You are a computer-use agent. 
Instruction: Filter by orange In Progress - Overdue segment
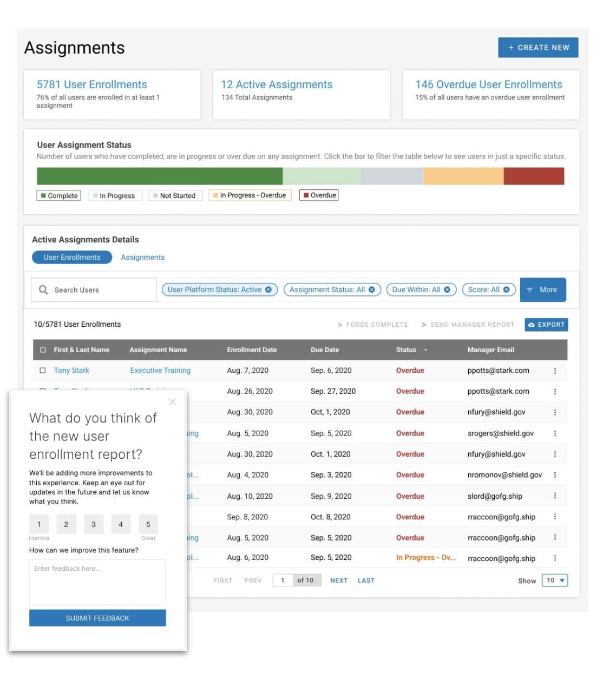click(463, 176)
